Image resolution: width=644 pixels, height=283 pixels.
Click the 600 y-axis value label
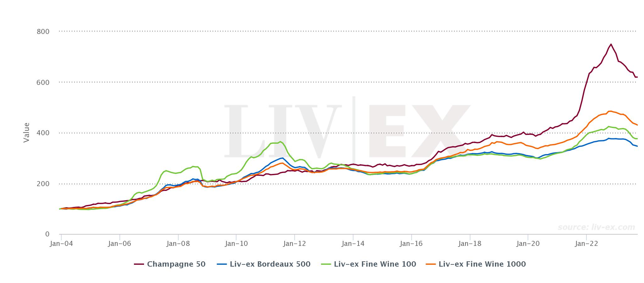coord(43,82)
